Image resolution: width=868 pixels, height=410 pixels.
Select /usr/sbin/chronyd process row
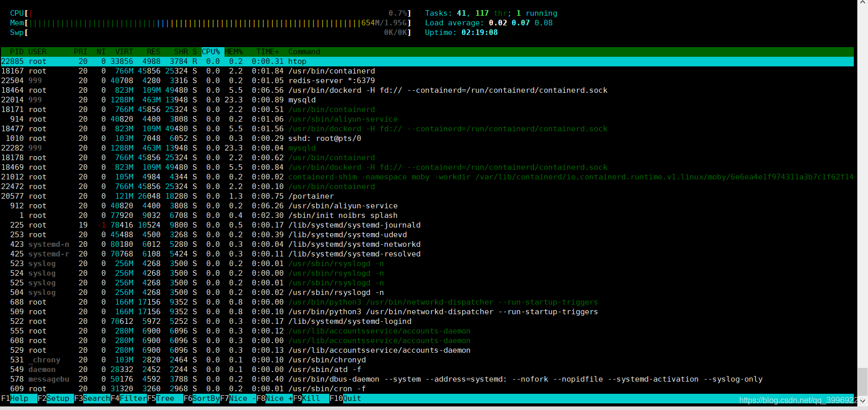427,360
